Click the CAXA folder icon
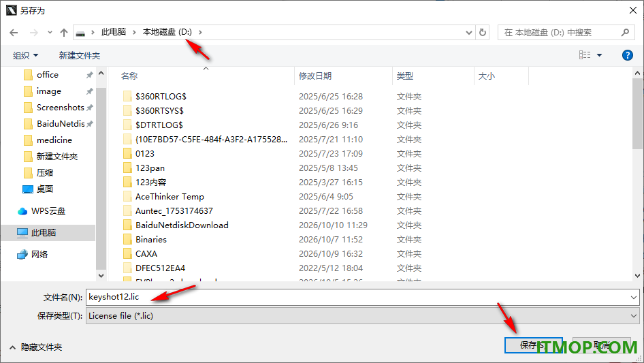Viewport: 644px width, 363px height. [128, 253]
